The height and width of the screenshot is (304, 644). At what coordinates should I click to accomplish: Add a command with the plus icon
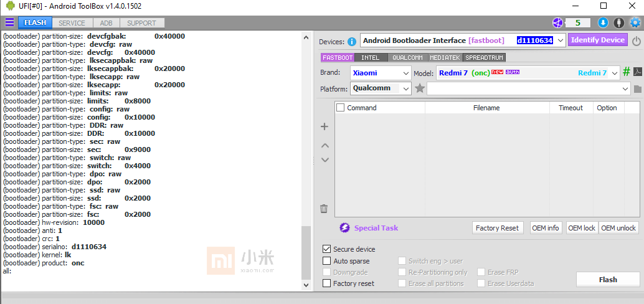[324, 126]
